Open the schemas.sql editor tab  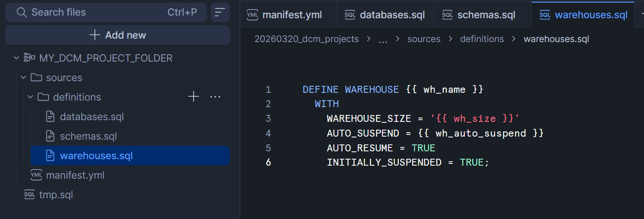(x=483, y=15)
